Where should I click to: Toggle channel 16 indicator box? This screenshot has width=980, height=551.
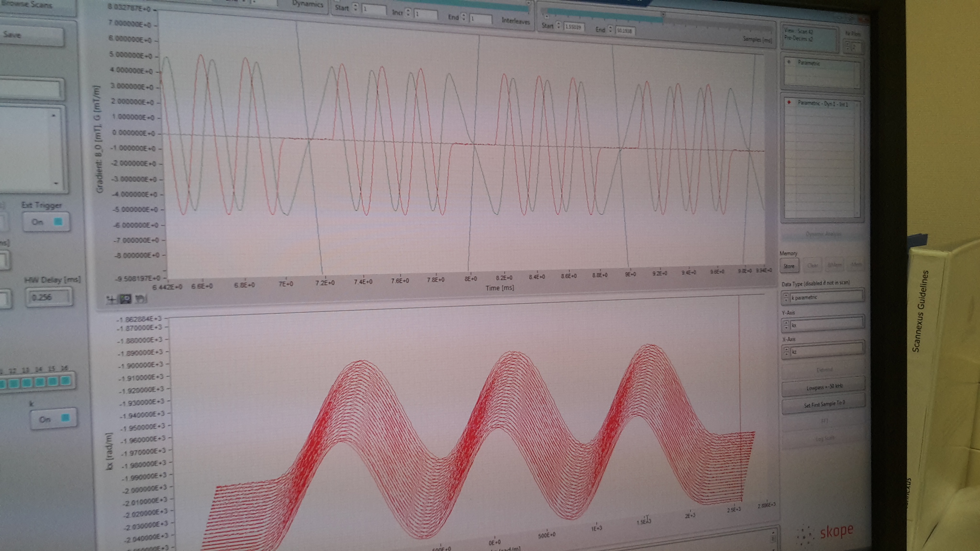pos(66,381)
